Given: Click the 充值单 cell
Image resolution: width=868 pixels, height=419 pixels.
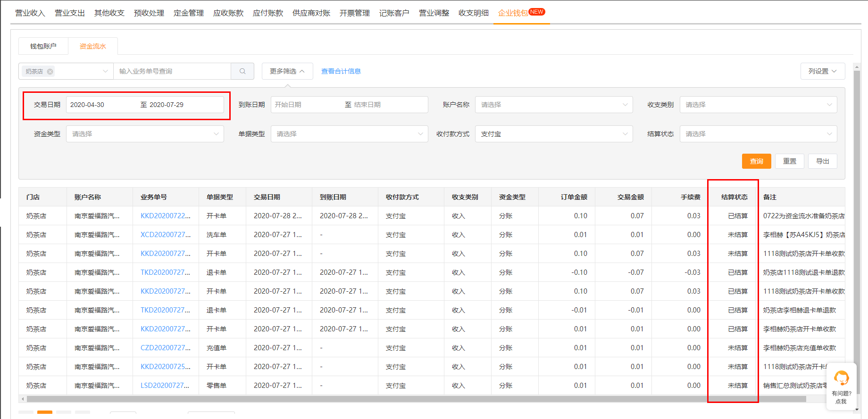Looking at the screenshot, I should coord(217,348).
